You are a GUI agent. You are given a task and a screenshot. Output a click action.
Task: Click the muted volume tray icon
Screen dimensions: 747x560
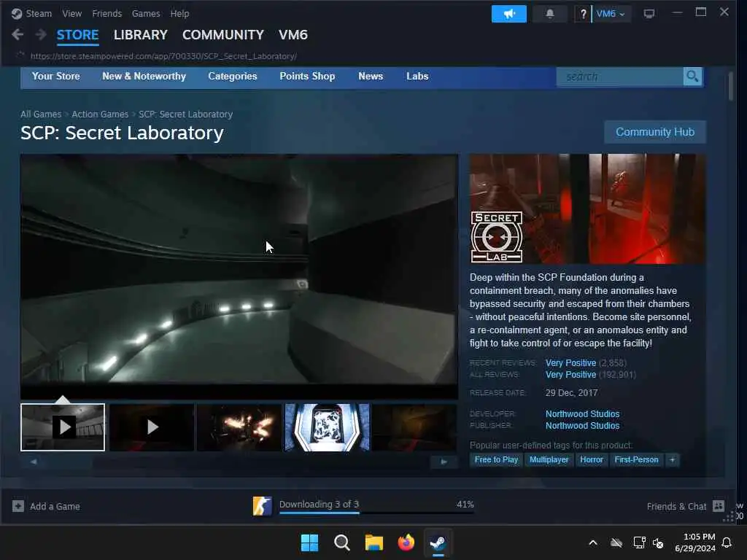click(x=658, y=542)
